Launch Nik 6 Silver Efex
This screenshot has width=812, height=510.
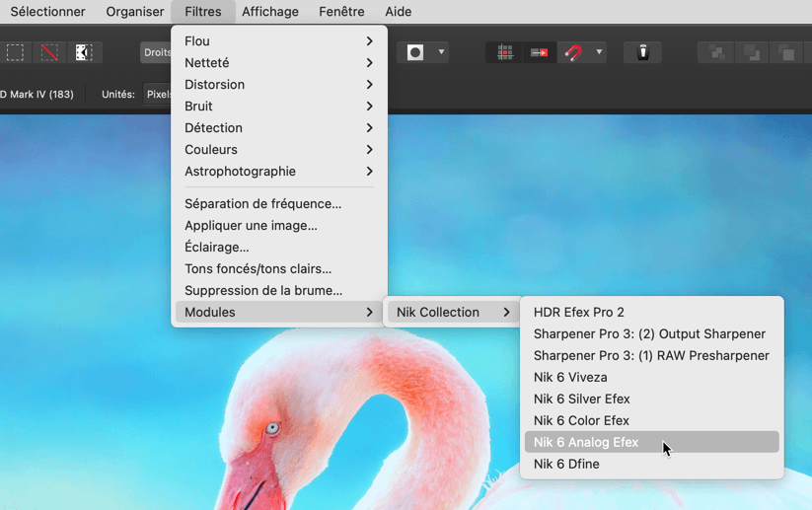coord(652,400)
